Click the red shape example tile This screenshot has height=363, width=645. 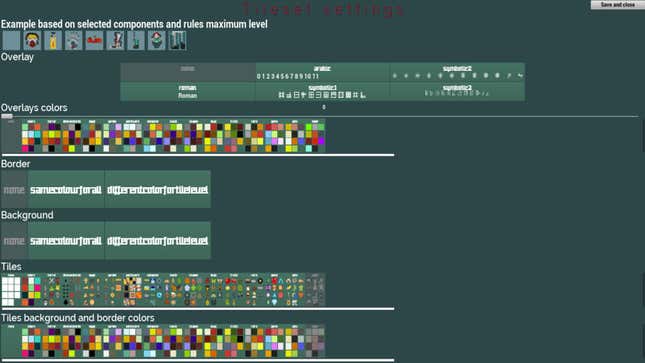[x=94, y=40]
